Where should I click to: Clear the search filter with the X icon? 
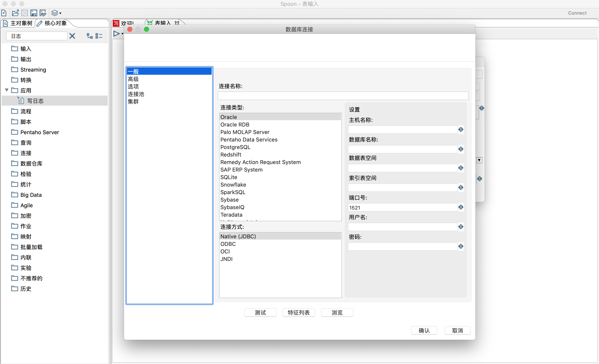tap(72, 36)
